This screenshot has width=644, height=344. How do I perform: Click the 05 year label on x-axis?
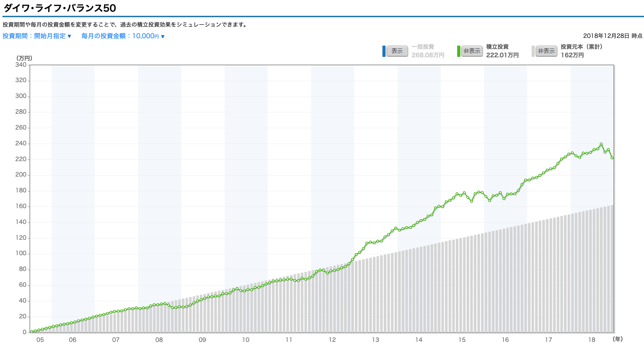point(40,339)
